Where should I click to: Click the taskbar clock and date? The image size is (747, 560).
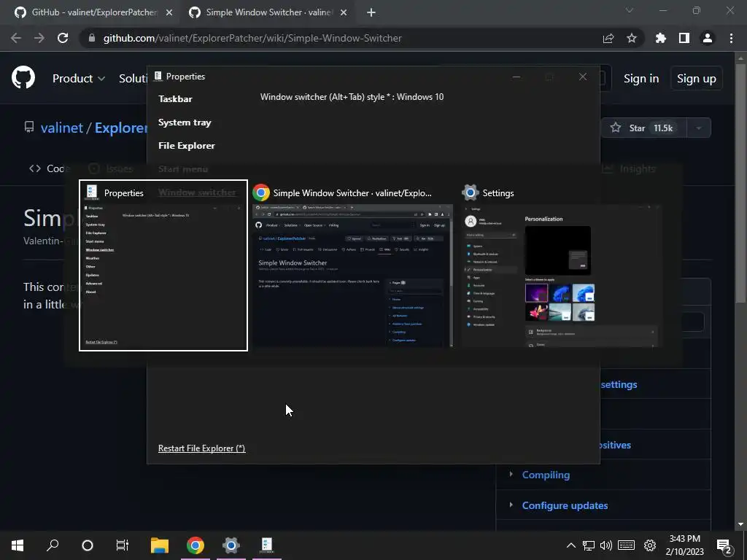click(x=684, y=545)
